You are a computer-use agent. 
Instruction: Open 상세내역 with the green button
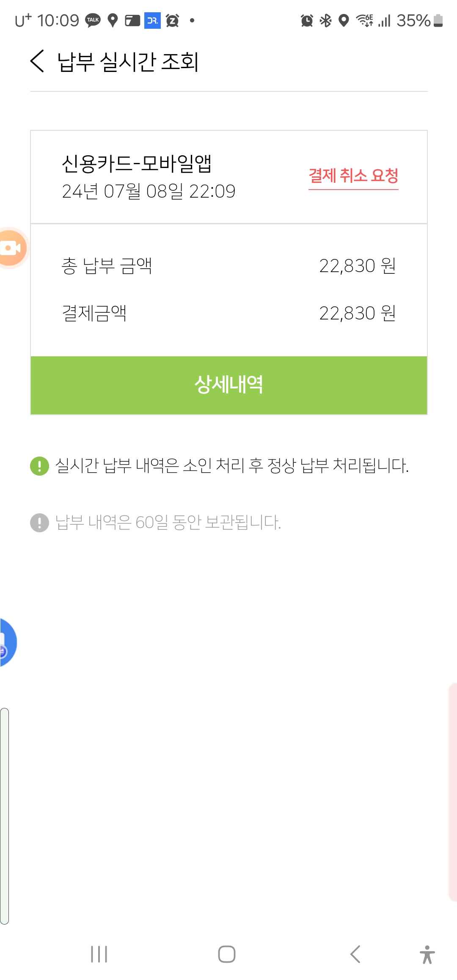click(x=228, y=385)
